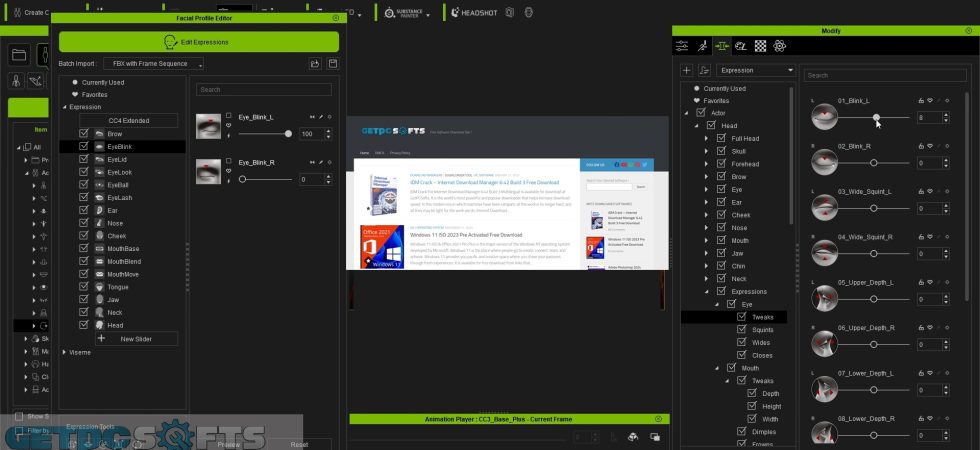Open the Substance Painter tool icon
Screen dimensions: 980x450
[389, 12]
